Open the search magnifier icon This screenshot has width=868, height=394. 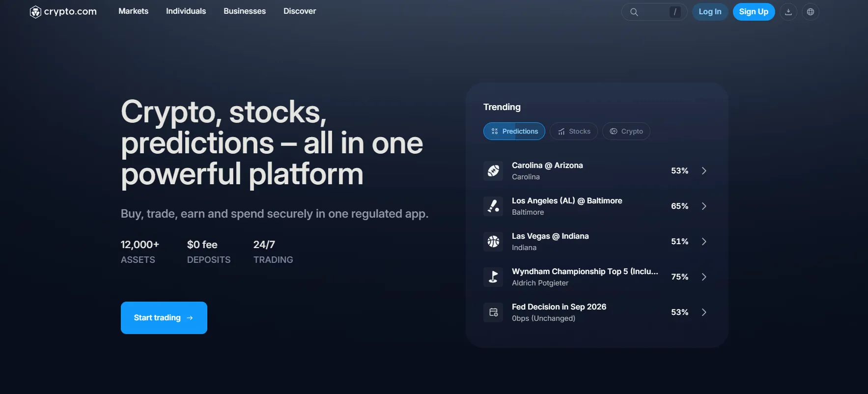point(634,12)
